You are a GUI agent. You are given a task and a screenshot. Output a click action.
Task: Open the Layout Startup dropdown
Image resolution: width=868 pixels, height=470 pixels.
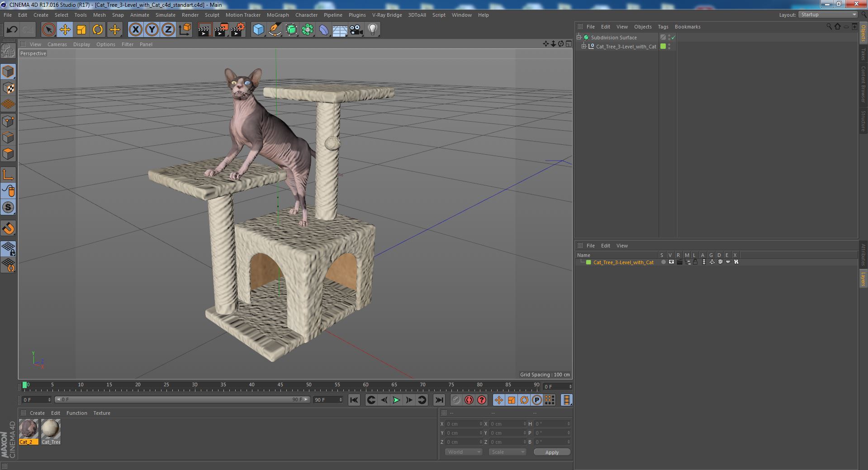click(828, 15)
